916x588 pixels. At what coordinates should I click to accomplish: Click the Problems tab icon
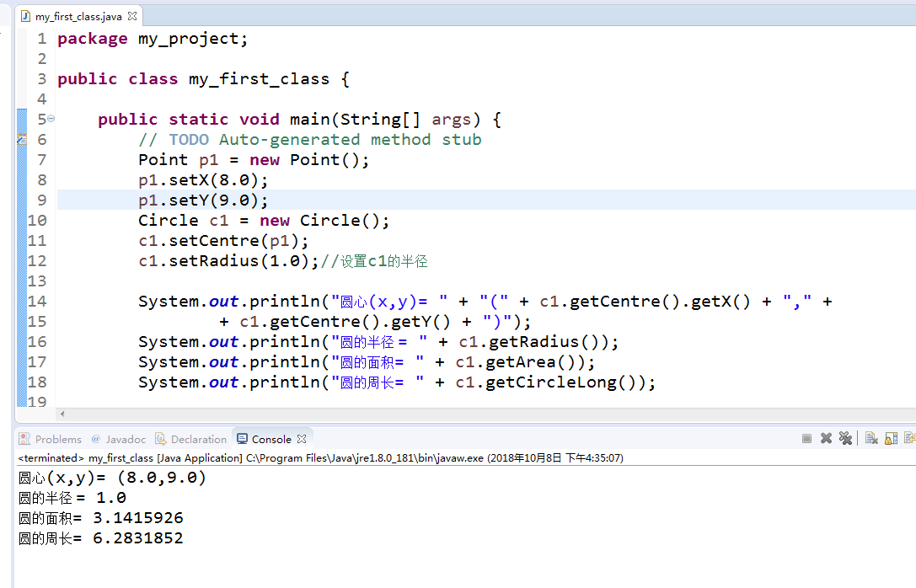tap(24, 439)
